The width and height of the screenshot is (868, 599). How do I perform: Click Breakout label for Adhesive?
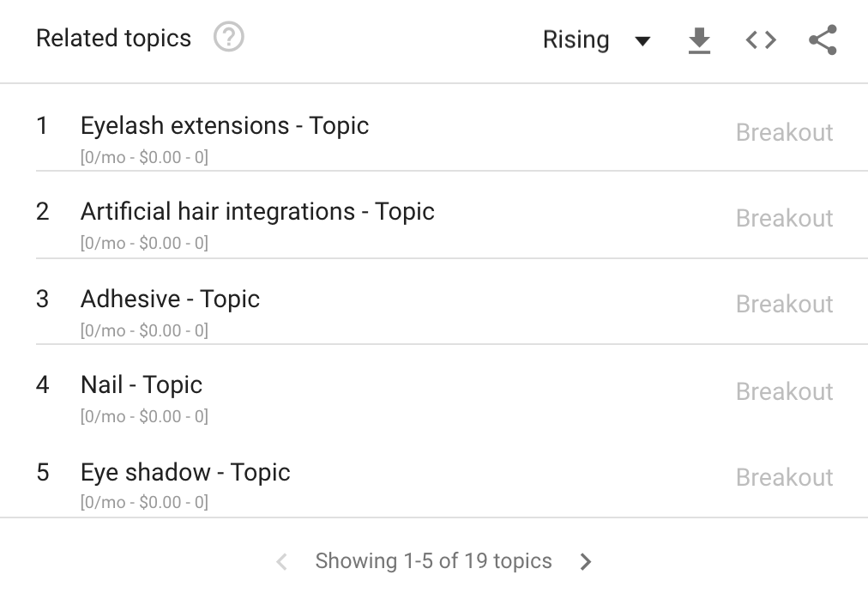(784, 305)
